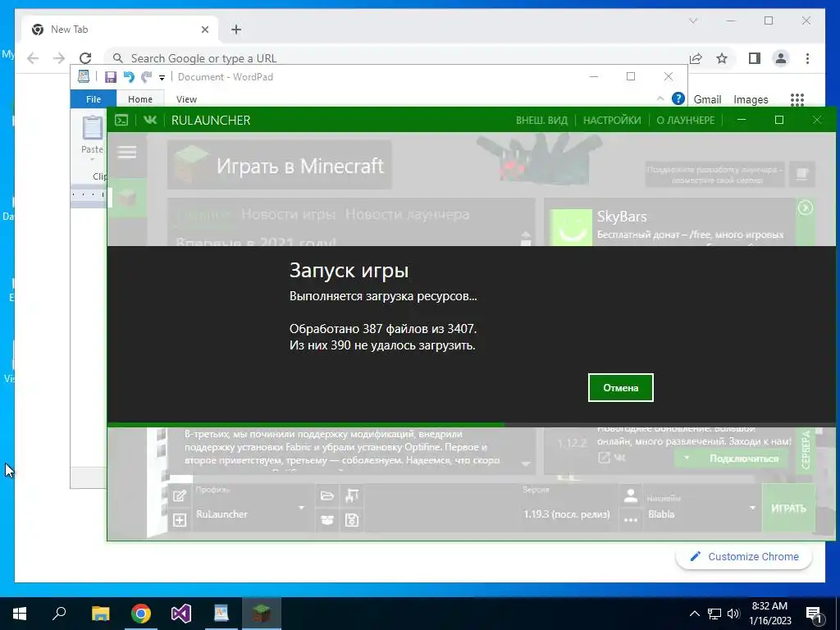Cancel the game launch with Отмена

point(620,387)
